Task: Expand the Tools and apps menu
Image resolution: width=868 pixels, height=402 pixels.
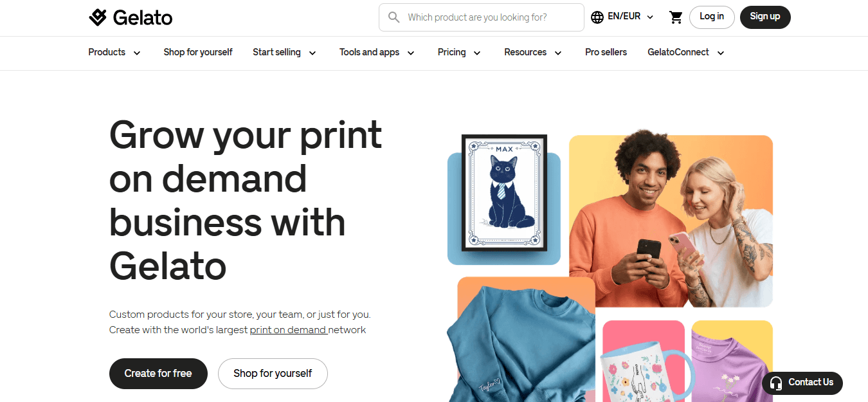Action: [377, 53]
